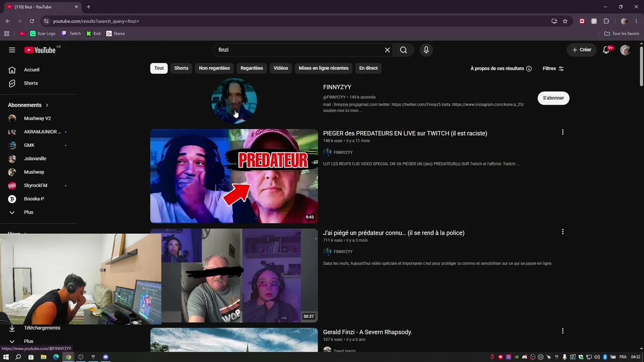Image resolution: width=644 pixels, height=362 pixels.
Task: Open more options for PIEGER des PREDATEURS video
Action: tap(562, 132)
